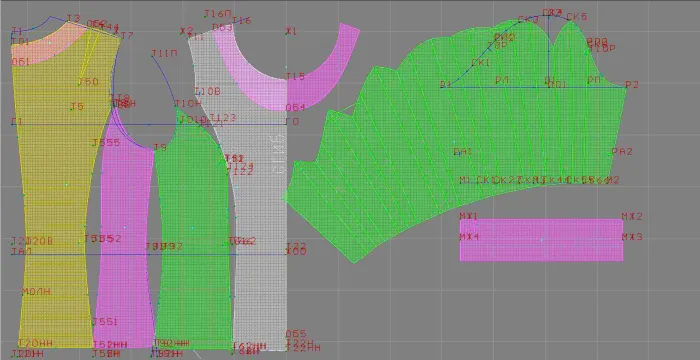Click the point labeled T551
The image size is (700, 360).
(x=104, y=322)
